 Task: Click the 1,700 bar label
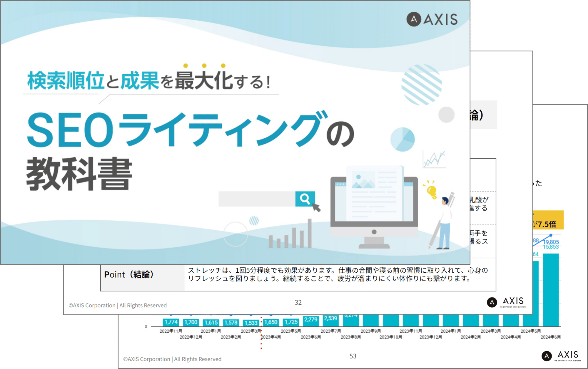191,322
